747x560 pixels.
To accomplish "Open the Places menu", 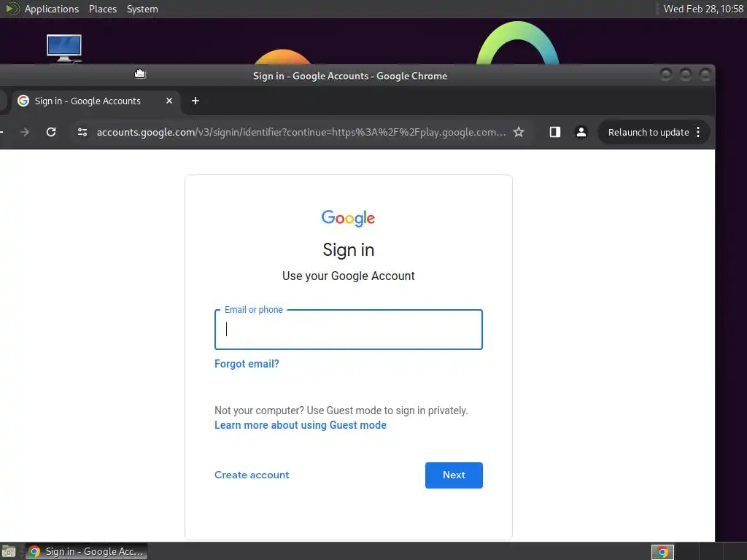I will coord(102,9).
